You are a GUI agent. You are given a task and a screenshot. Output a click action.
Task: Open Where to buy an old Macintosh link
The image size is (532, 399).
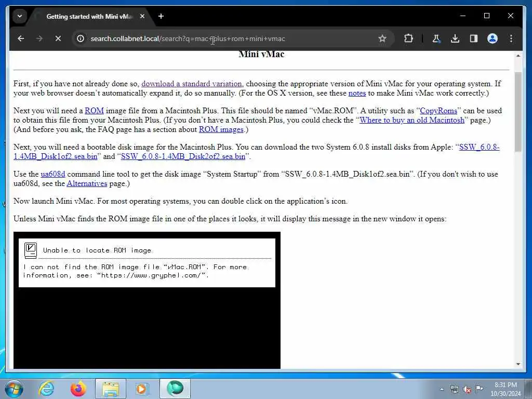(x=412, y=120)
